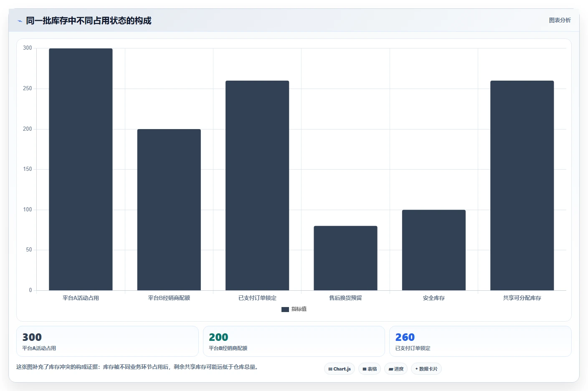The height and width of the screenshot is (391, 588).
Task: Open the 260 已支付订单锁定 data card
Action: click(x=480, y=341)
